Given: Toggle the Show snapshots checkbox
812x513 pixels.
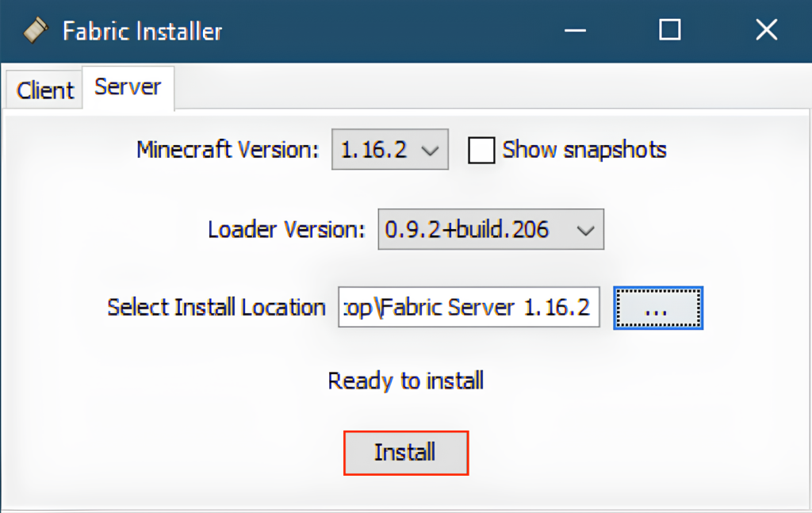Looking at the screenshot, I should click(481, 150).
